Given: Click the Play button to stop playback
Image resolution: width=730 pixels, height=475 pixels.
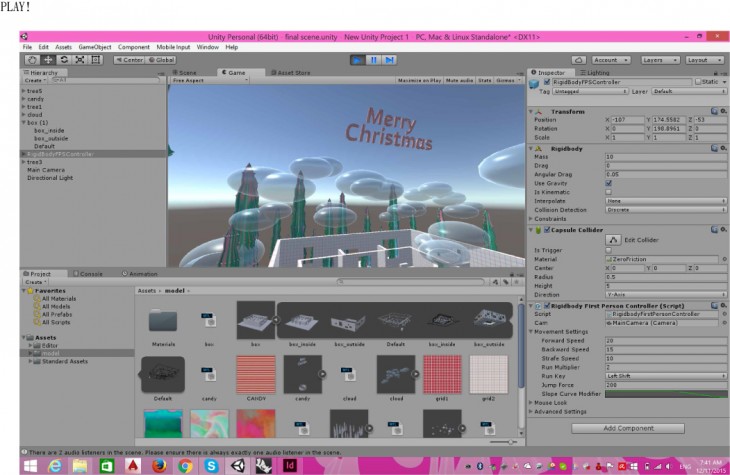Looking at the screenshot, I should click(359, 60).
